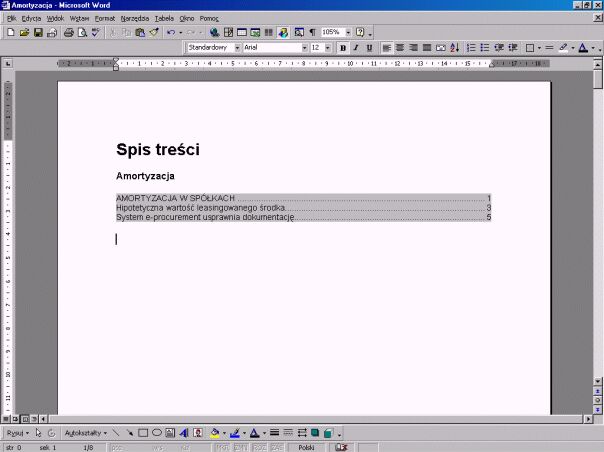The height and width of the screenshot is (452, 604).
Task: Open the 105% zoom dropdown
Action: [x=346, y=33]
